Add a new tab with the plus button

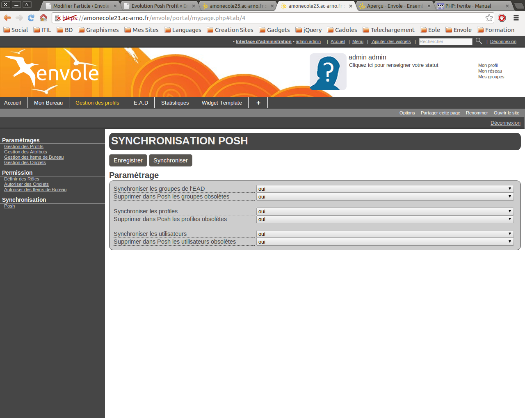click(258, 103)
